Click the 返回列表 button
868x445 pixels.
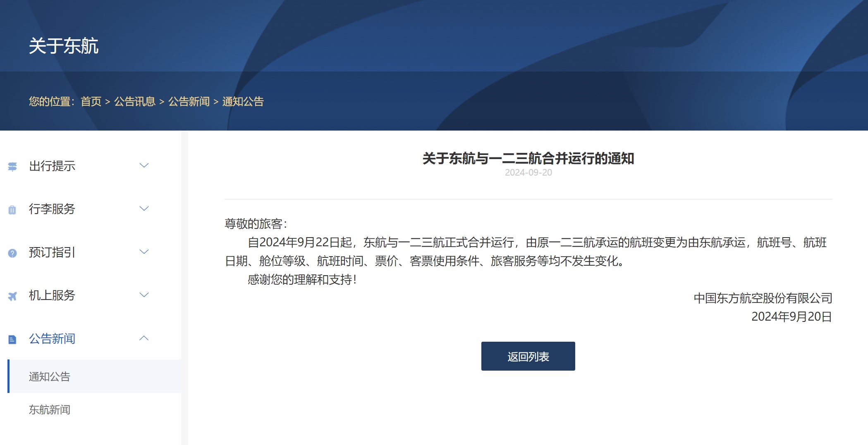528,356
